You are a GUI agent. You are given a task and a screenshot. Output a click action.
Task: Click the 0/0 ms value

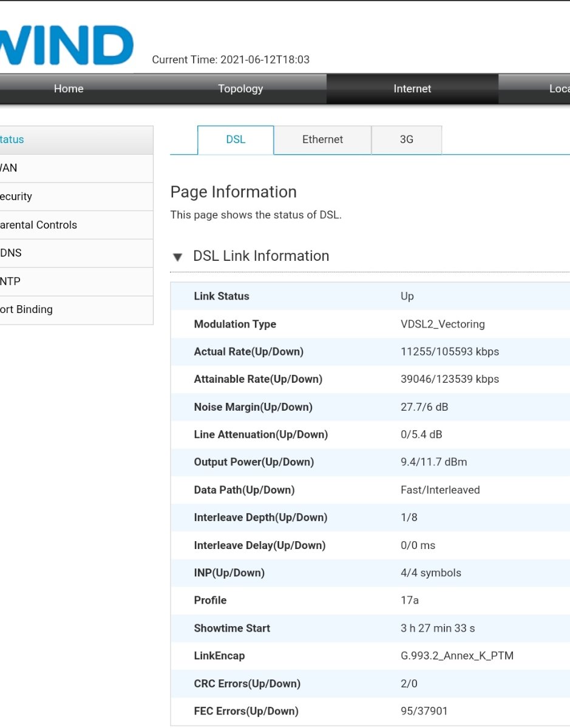pyautogui.click(x=418, y=545)
